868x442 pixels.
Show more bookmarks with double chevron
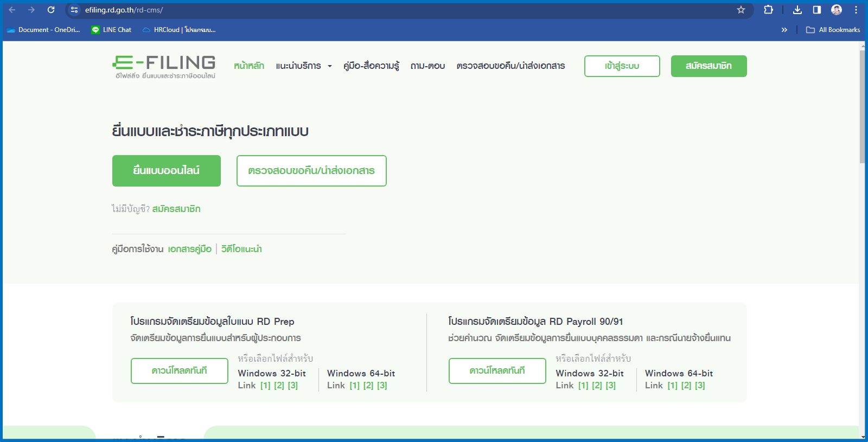point(784,30)
